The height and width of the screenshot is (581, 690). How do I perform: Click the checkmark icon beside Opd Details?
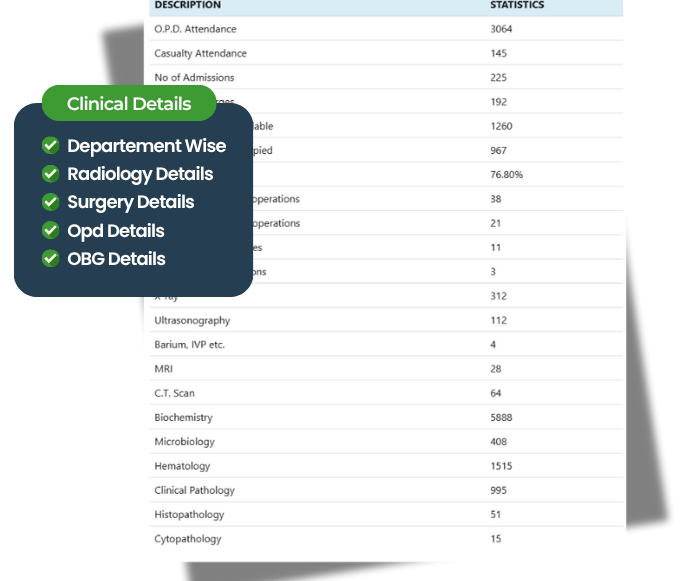click(x=51, y=230)
